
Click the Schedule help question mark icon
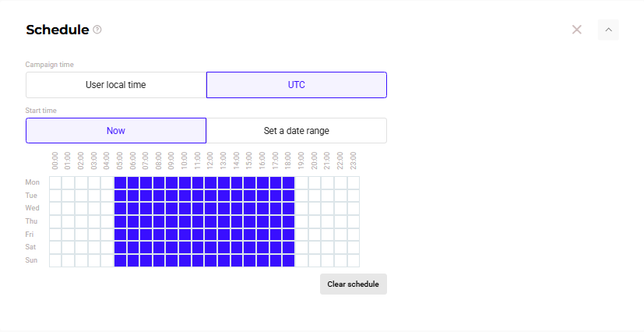coord(97,30)
